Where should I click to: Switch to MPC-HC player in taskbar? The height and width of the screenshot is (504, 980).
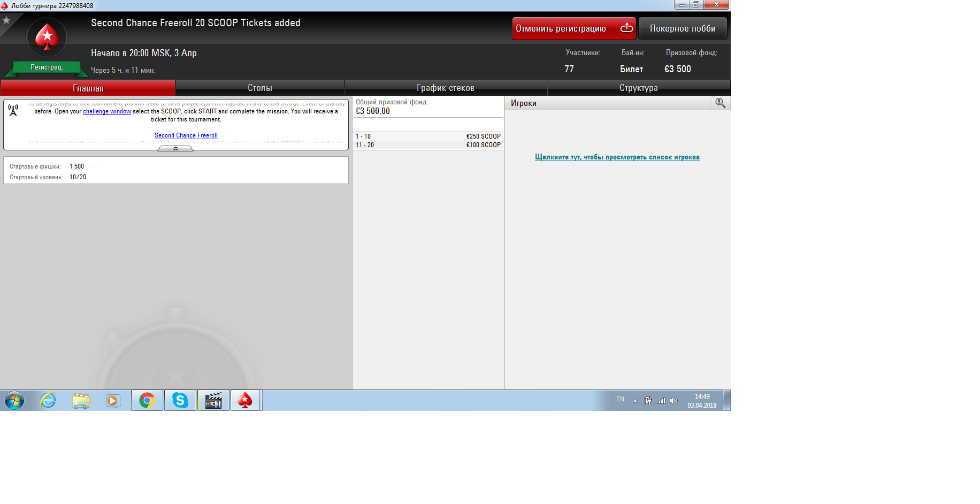coord(213,400)
